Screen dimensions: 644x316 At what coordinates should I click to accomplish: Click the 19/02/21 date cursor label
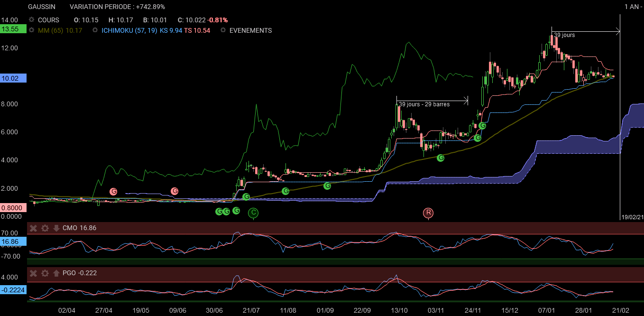pos(632,217)
